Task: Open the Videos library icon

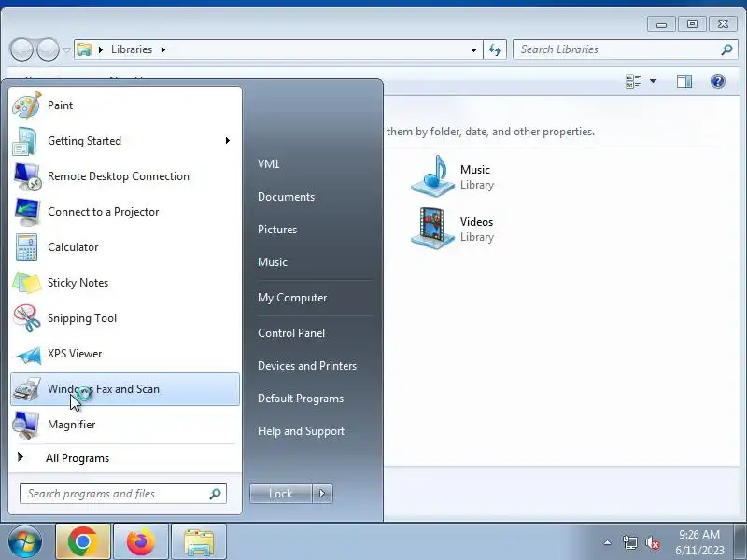Action: click(433, 229)
